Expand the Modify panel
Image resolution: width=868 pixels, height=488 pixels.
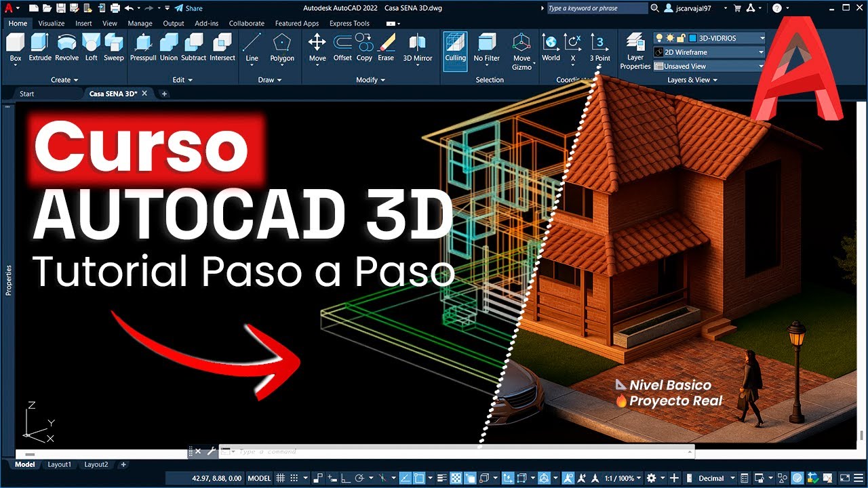pyautogui.click(x=370, y=80)
